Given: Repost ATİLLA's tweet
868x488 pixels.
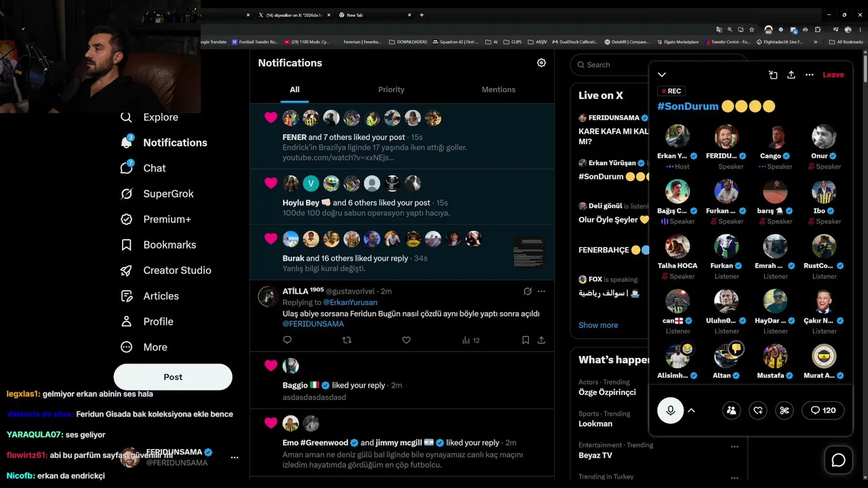Looking at the screenshot, I should pos(347,340).
